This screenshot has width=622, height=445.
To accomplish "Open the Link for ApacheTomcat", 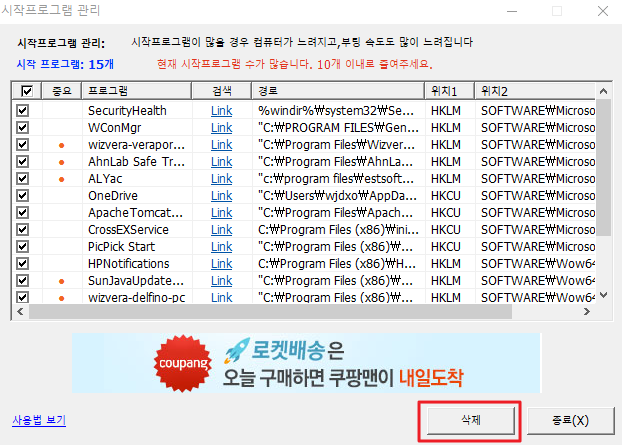I will point(221,213).
